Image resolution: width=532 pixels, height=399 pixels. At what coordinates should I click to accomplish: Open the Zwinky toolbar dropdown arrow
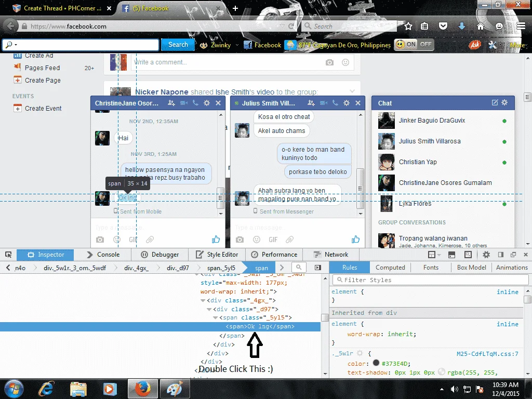[x=236, y=45]
